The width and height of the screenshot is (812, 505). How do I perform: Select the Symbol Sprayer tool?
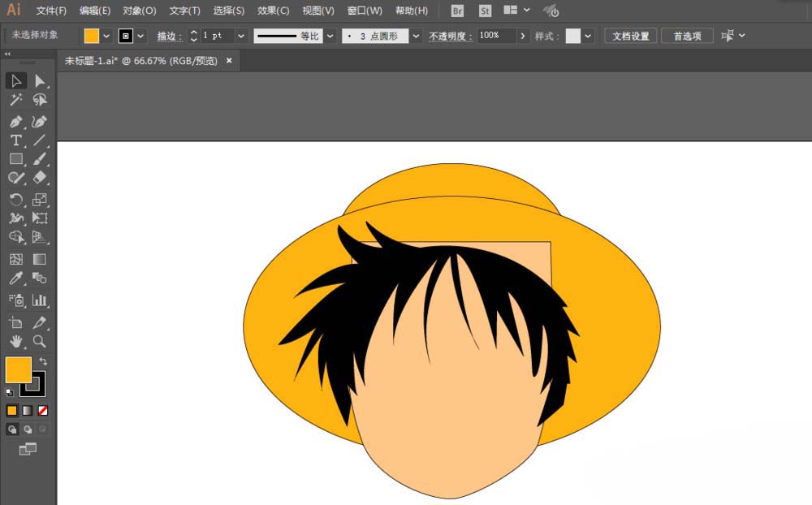(16, 300)
